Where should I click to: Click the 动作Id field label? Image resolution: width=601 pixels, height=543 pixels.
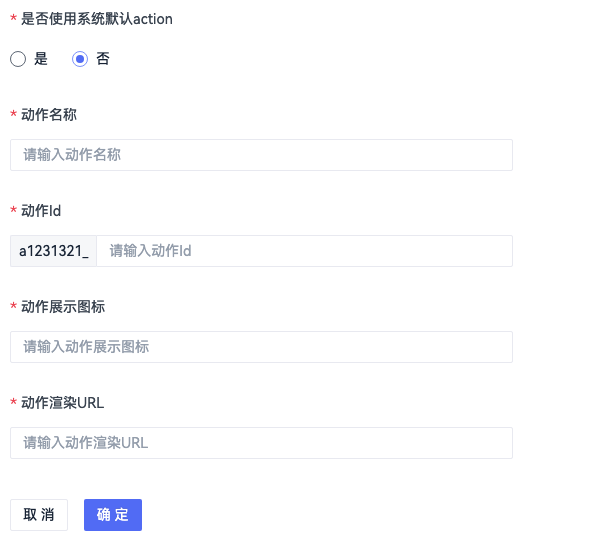click(x=41, y=211)
